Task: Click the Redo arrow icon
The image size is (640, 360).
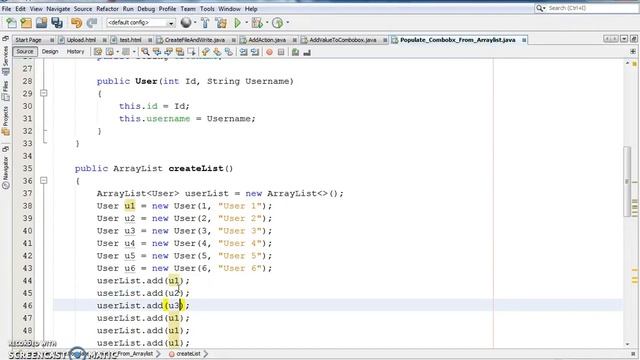Action: click(92, 23)
